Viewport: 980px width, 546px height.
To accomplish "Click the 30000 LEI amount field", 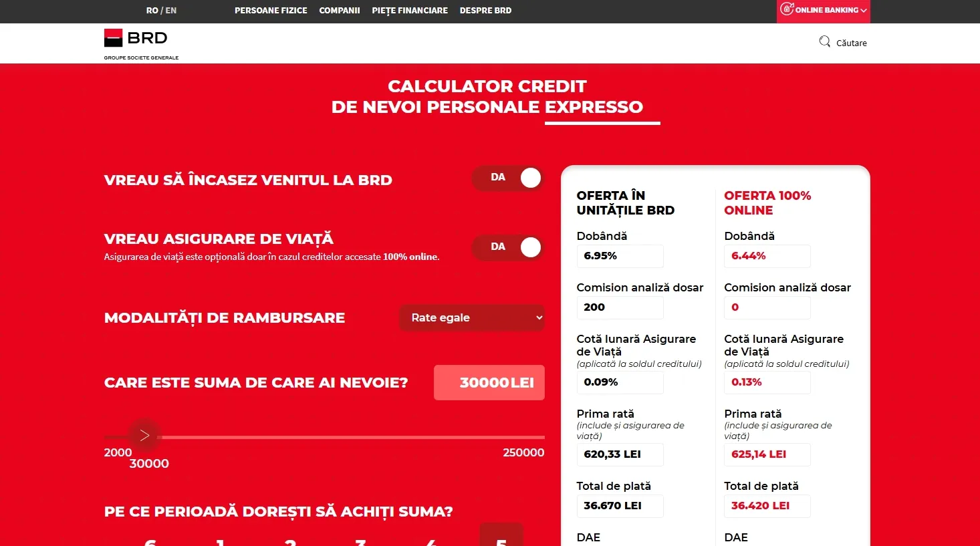I will (489, 383).
